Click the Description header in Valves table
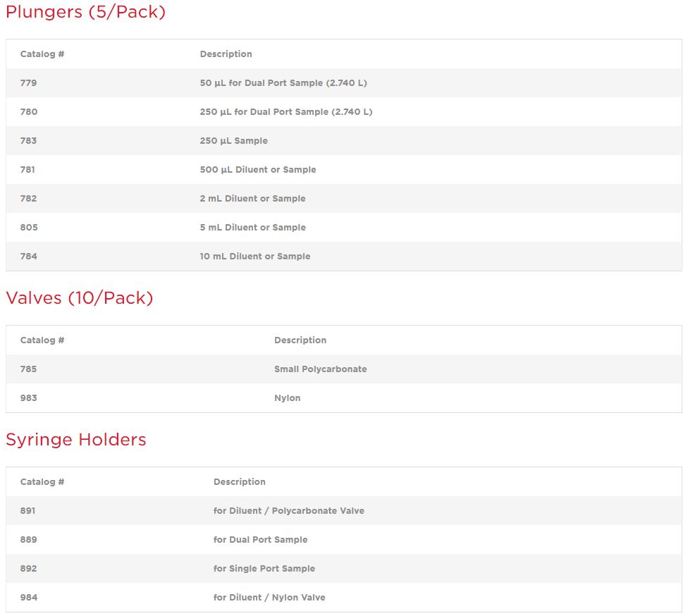This screenshot has height=616, width=688. 300,340
